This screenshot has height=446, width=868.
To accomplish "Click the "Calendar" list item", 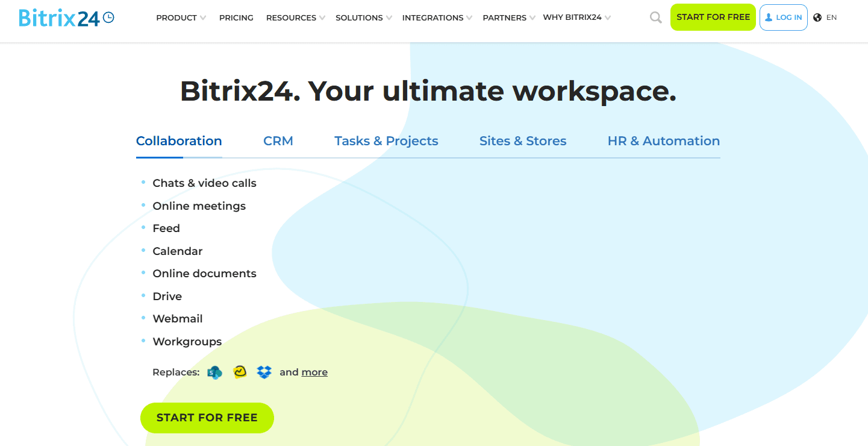I will coord(178,251).
